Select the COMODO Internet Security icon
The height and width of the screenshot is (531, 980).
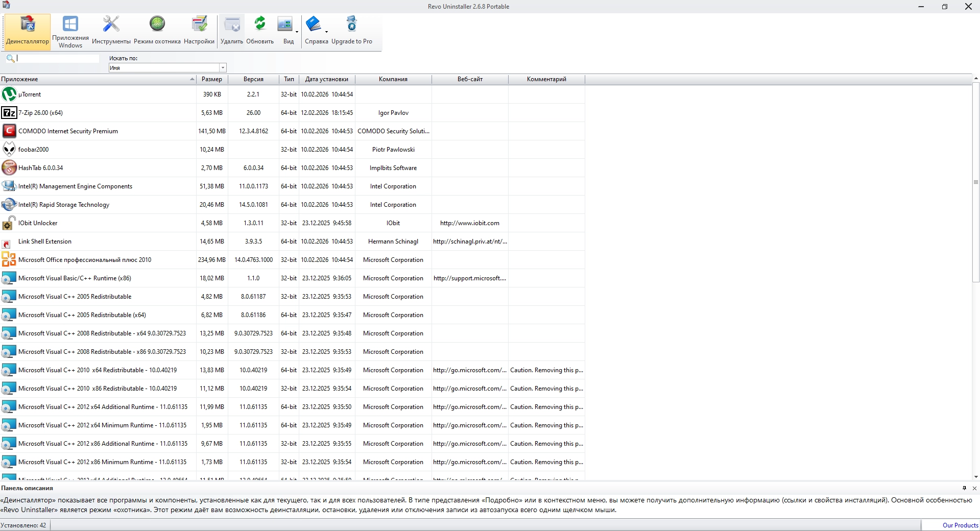pyautogui.click(x=9, y=131)
